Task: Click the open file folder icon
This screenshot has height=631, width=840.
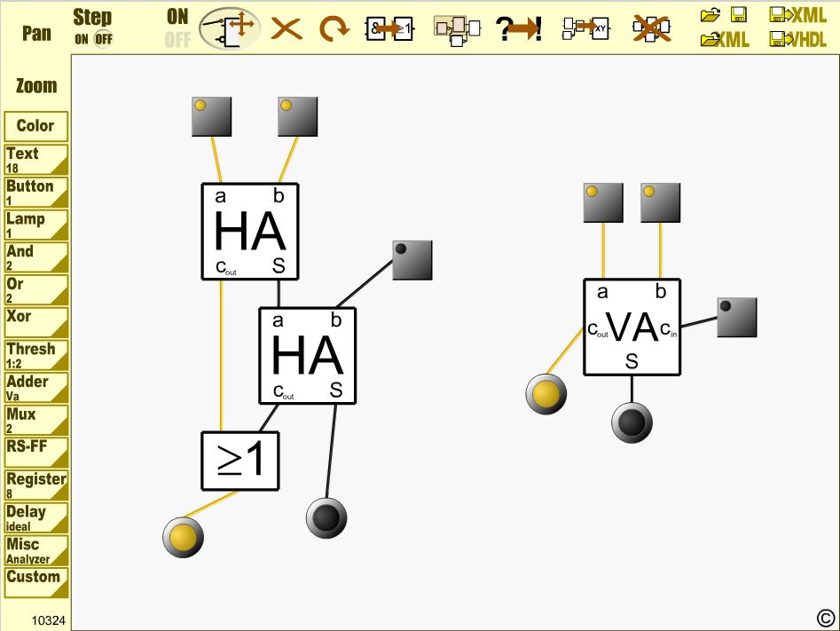Action: (710, 14)
